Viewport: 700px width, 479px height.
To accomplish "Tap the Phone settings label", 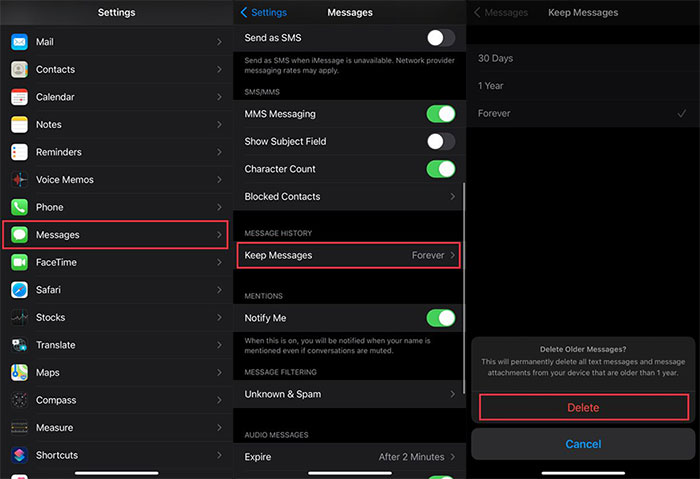I will 50,207.
